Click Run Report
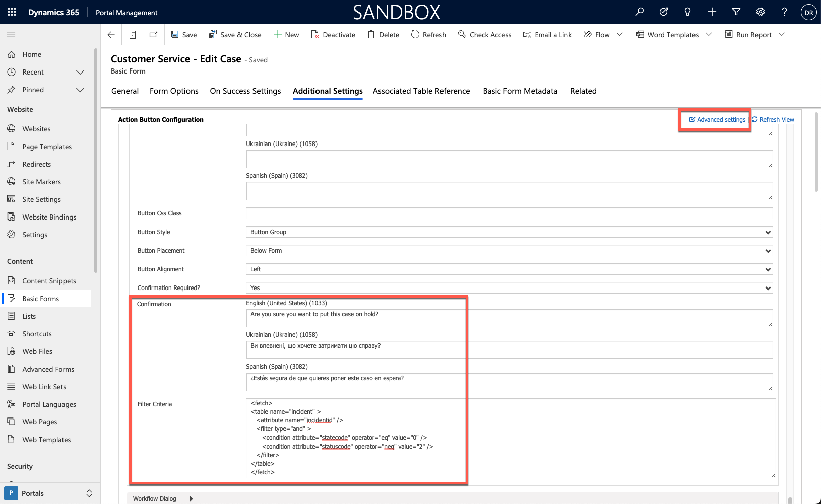This screenshot has height=504, width=821. click(x=749, y=34)
